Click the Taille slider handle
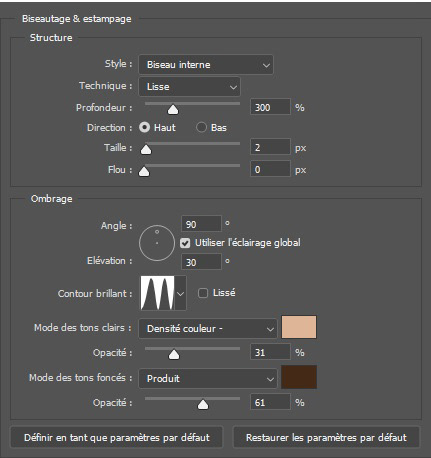 coord(146,150)
